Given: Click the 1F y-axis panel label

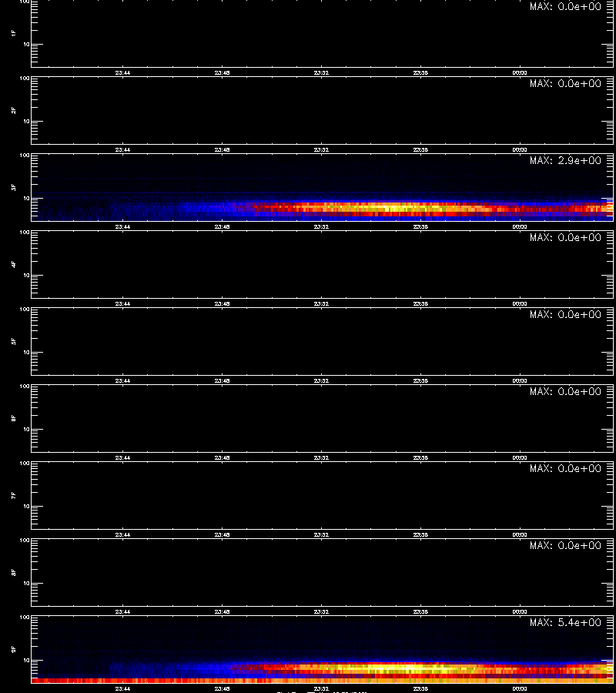Looking at the screenshot, I should [x=14, y=34].
